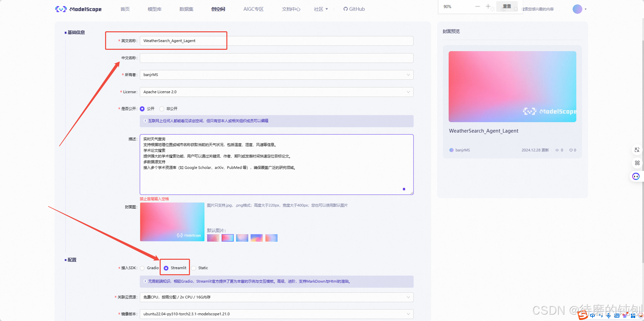Open AIGC专区 in the navigation

point(253,9)
